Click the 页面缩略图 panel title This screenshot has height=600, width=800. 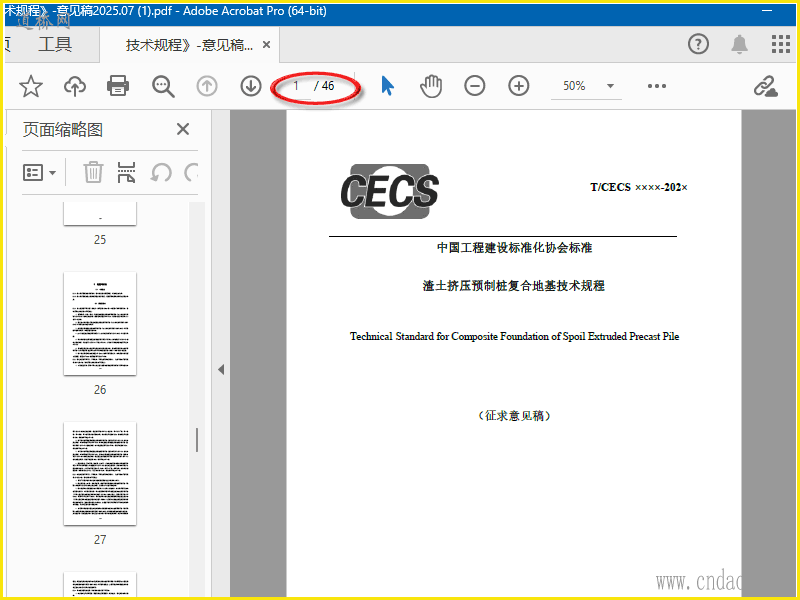point(63,130)
